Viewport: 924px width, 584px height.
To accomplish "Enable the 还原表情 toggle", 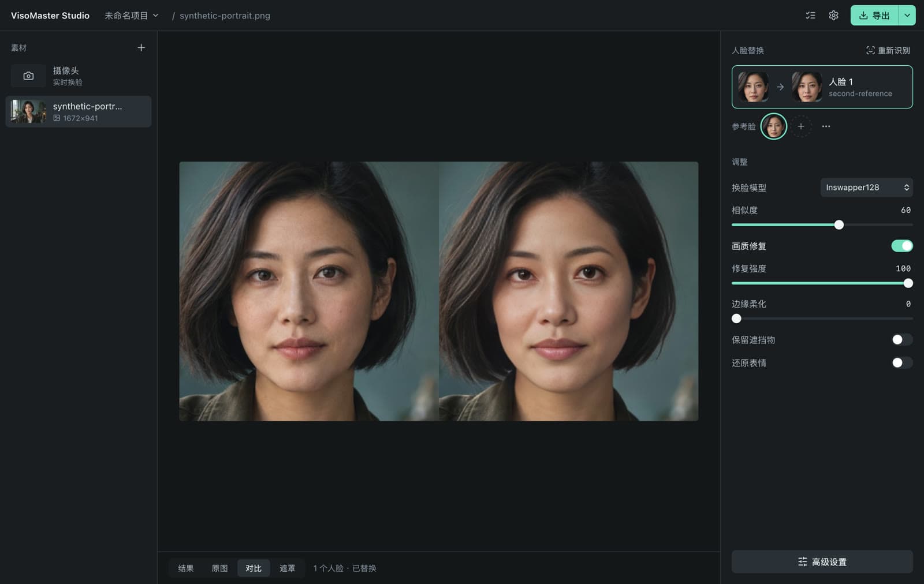I will coord(901,363).
